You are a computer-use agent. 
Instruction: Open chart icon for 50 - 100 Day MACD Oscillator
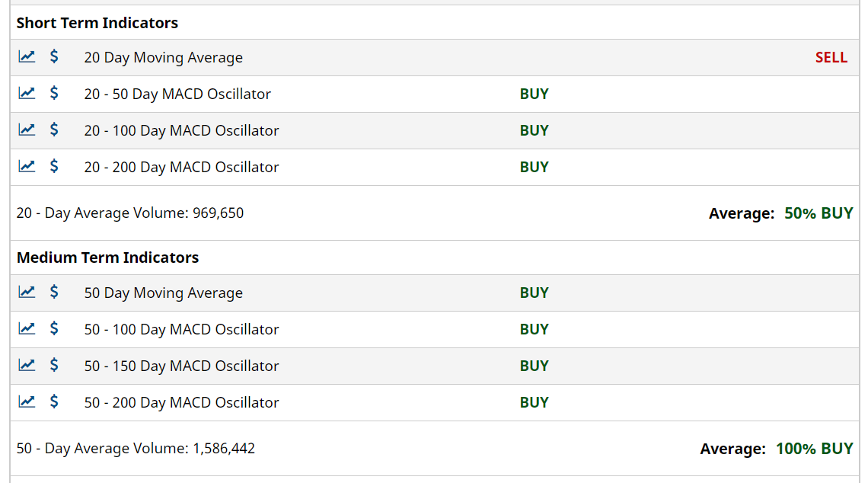coord(27,328)
